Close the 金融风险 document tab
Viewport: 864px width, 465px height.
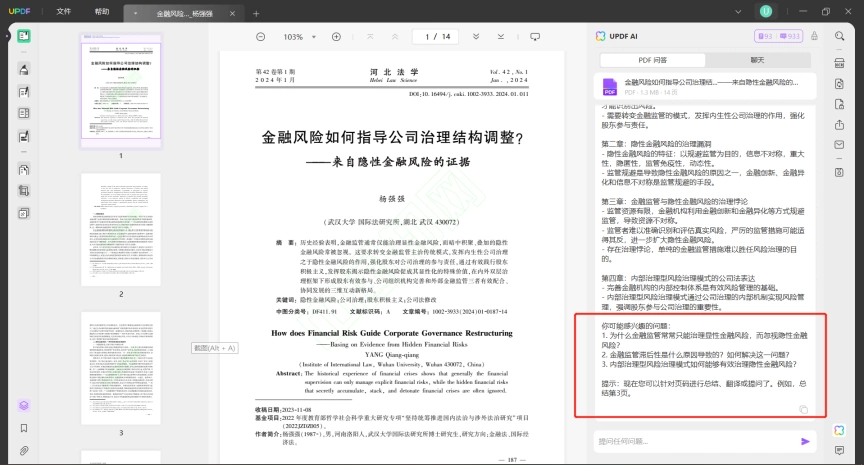233,13
